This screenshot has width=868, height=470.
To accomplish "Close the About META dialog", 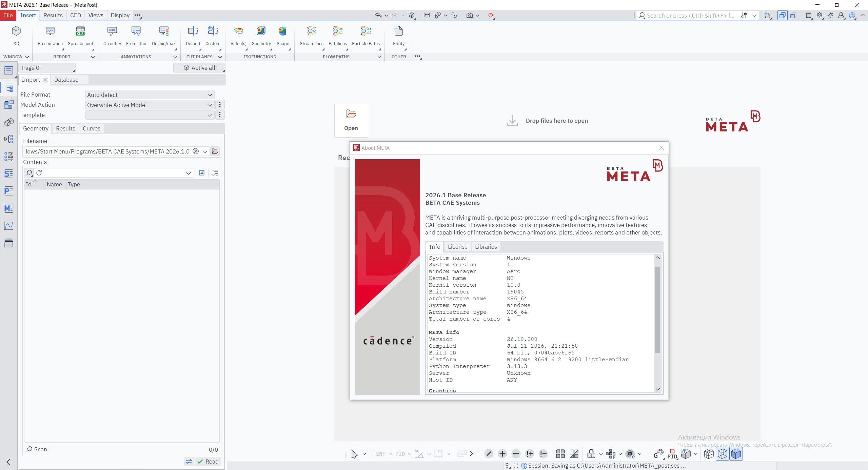I will click(x=661, y=148).
